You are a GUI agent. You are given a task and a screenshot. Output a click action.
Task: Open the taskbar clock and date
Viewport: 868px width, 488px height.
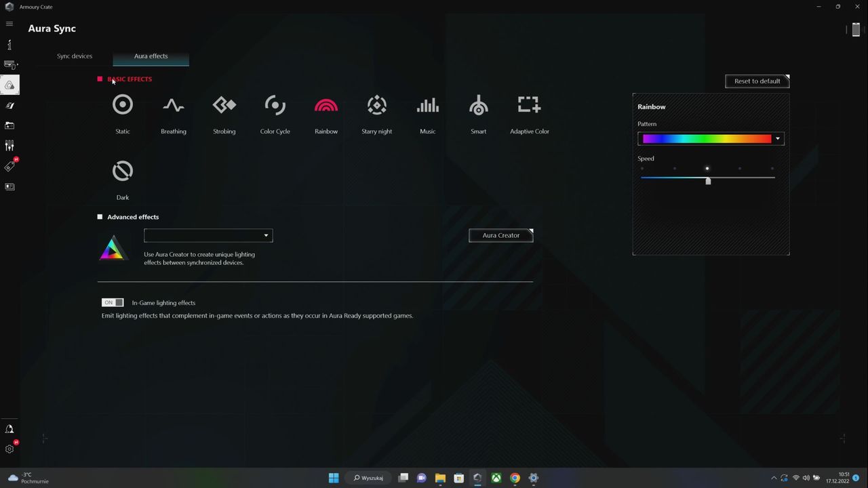(x=837, y=478)
